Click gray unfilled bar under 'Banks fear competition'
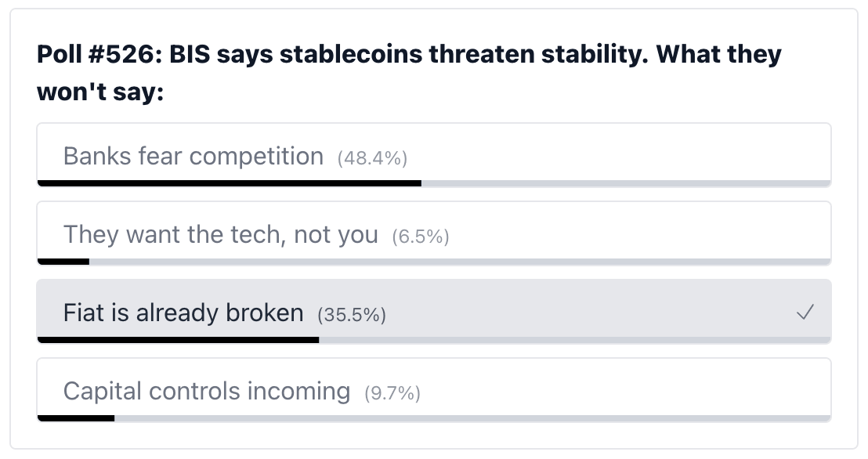This screenshot has height=459, width=868. (x=625, y=183)
